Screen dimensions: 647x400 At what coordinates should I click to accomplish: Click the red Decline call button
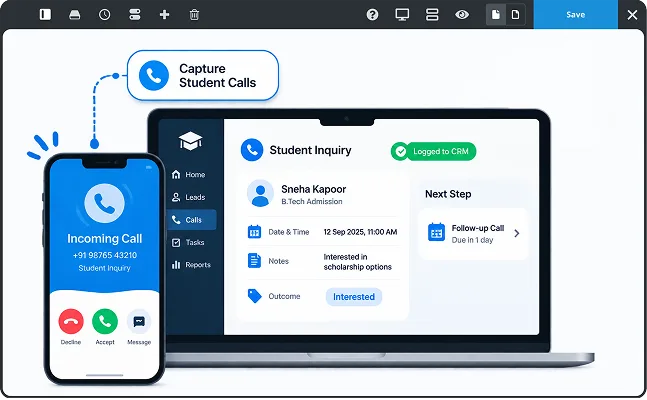coord(71,321)
